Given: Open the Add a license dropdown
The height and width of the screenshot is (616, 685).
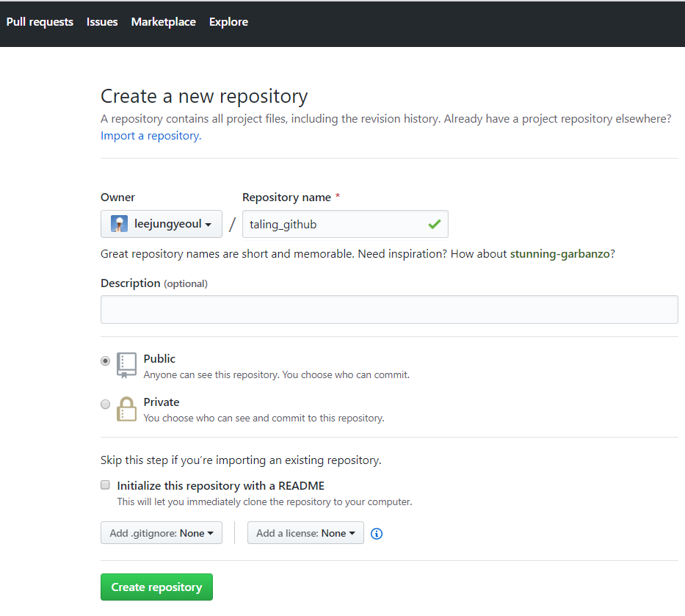Looking at the screenshot, I should (305, 533).
